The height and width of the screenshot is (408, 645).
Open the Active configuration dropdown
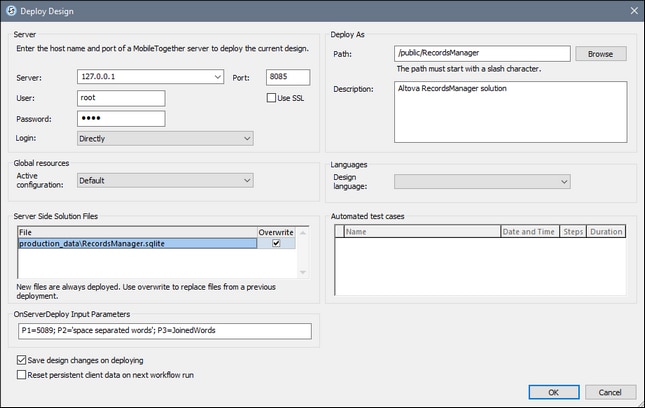[x=247, y=181]
